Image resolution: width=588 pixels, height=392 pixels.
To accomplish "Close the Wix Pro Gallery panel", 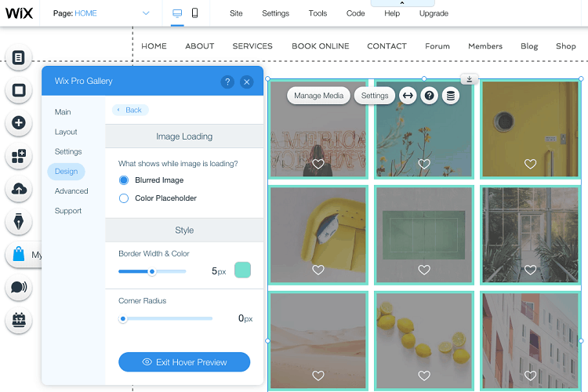I will [247, 82].
